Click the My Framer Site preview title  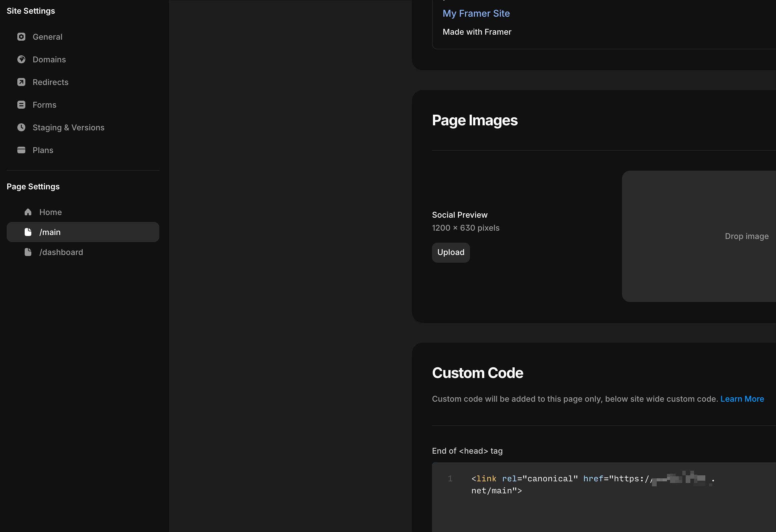click(476, 13)
